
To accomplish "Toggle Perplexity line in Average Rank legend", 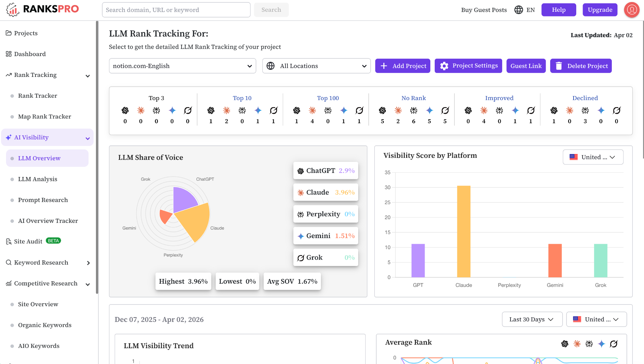I will tap(589, 344).
